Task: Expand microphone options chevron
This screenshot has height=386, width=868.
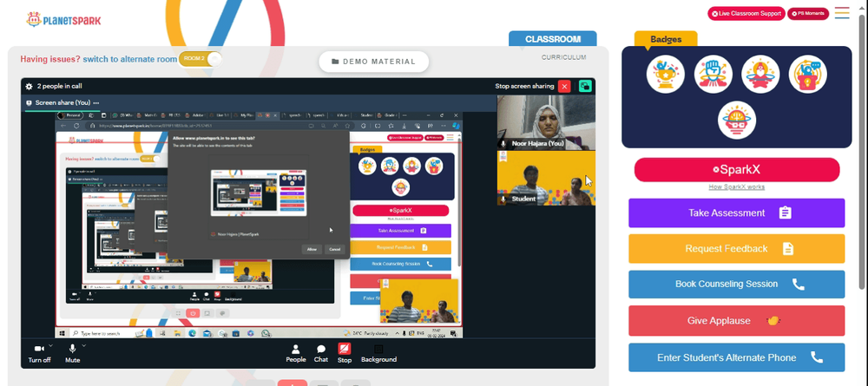Action: pyautogui.click(x=83, y=345)
